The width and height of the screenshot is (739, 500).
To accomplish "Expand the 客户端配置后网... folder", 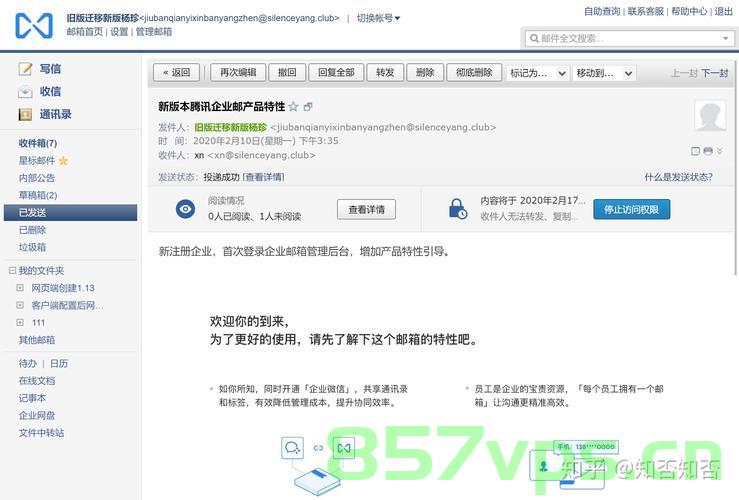I will pos(20,305).
